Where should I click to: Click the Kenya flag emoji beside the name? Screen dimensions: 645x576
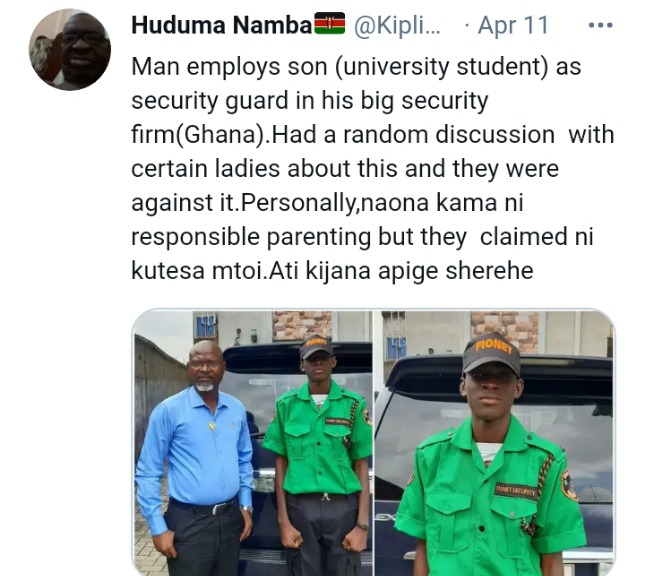tap(329, 23)
